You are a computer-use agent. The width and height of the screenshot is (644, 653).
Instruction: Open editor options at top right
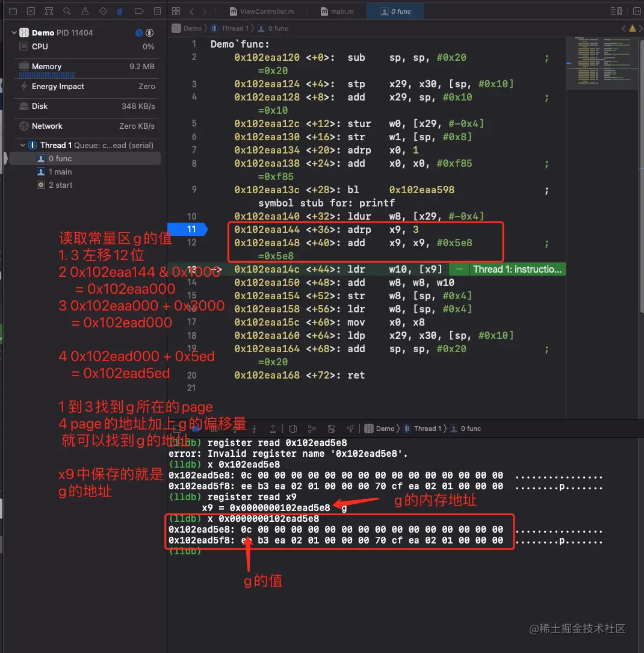coord(616,11)
